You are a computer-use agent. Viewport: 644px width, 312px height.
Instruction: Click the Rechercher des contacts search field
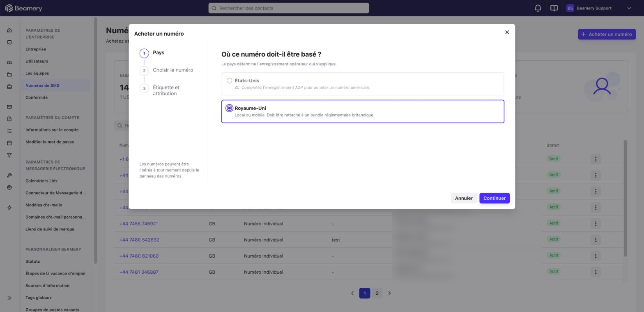click(x=289, y=8)
